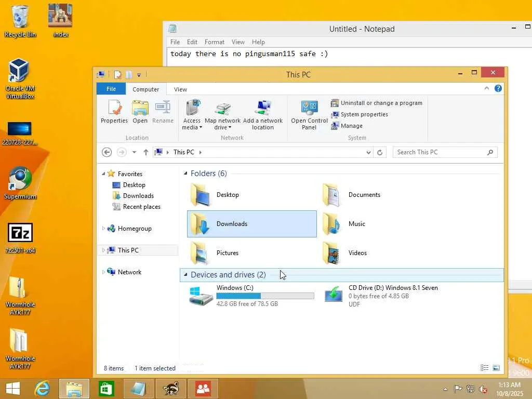Switch to Large icons view in status bar
The height and width of the screenshot is (399, 532).
pos(496,368)
